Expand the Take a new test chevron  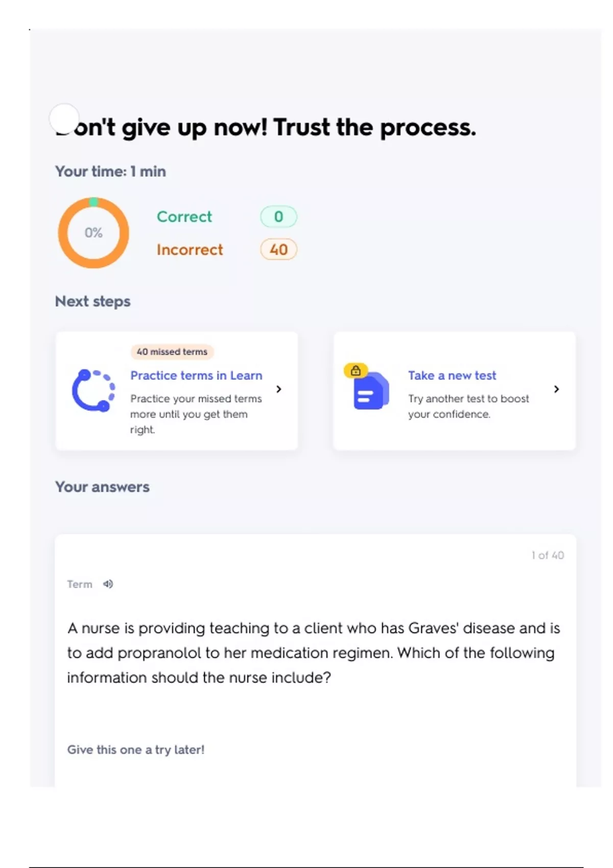pos(556,389)
